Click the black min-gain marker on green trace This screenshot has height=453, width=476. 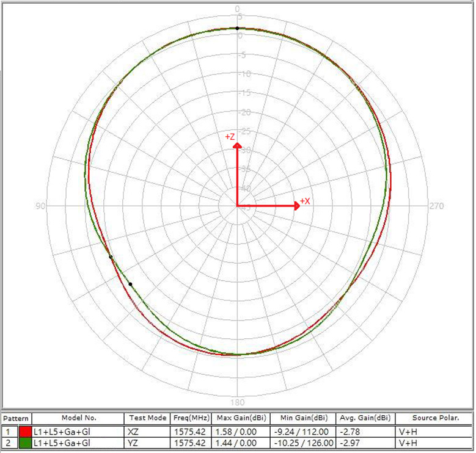pyautogui.click(x=130, y=284)
